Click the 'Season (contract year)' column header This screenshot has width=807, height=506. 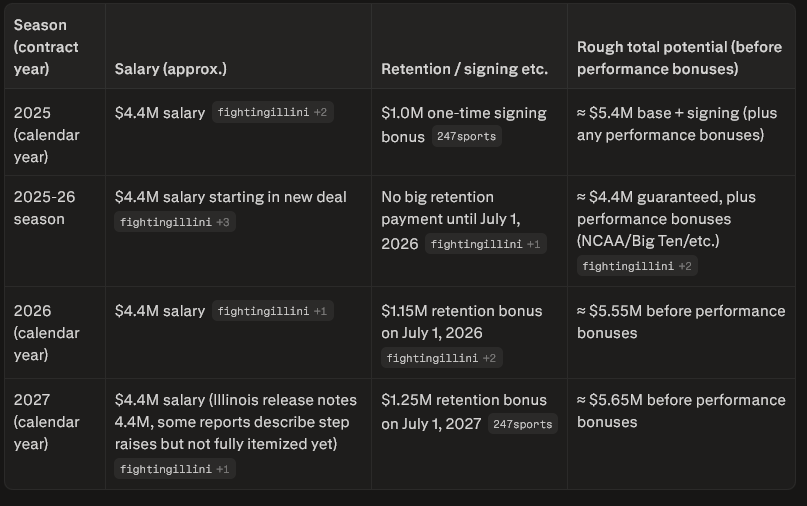(46, 47)
